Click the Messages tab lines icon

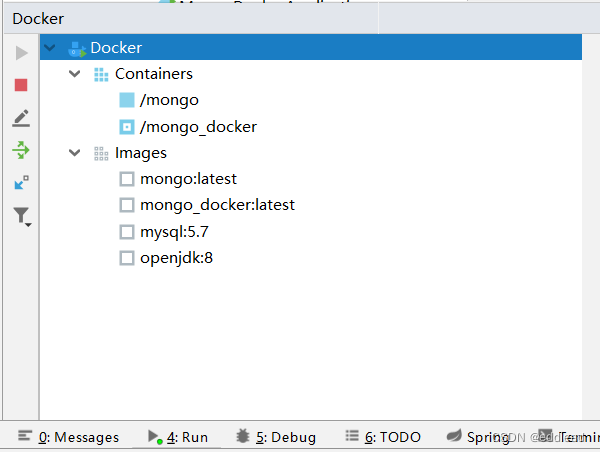point(25,436)
